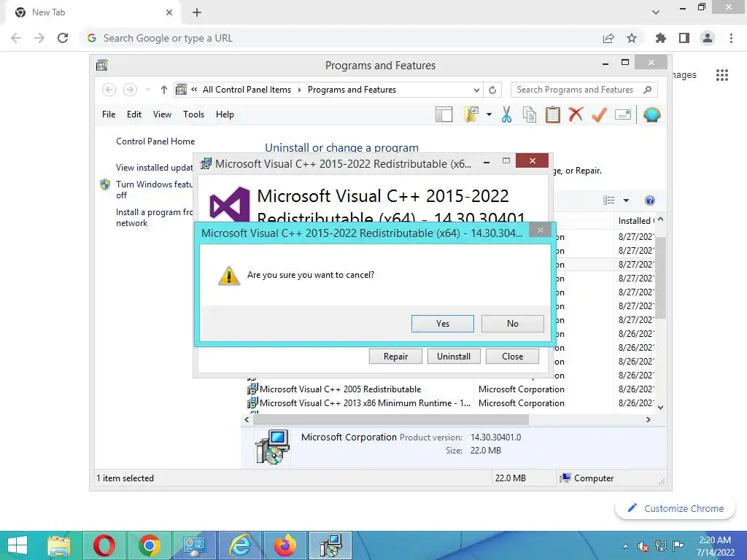Open the Chrome profile avatar
The image size is (747, 560).
708,38
